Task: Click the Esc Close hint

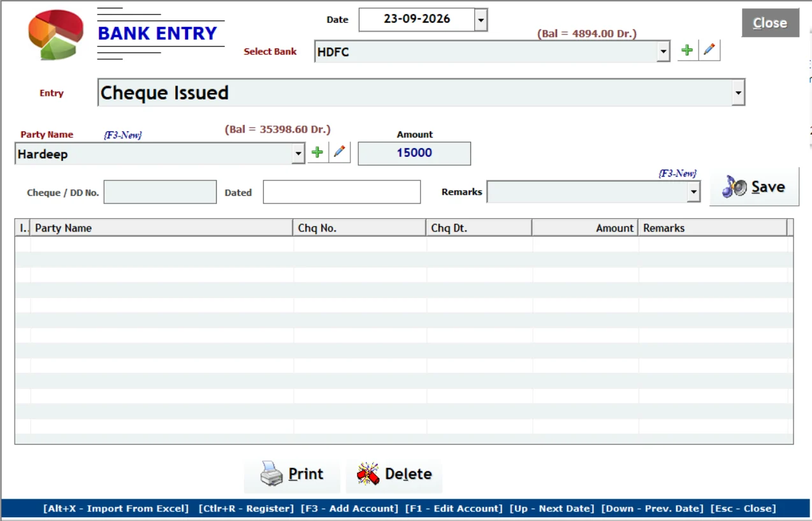Action: tap(743, 509)
